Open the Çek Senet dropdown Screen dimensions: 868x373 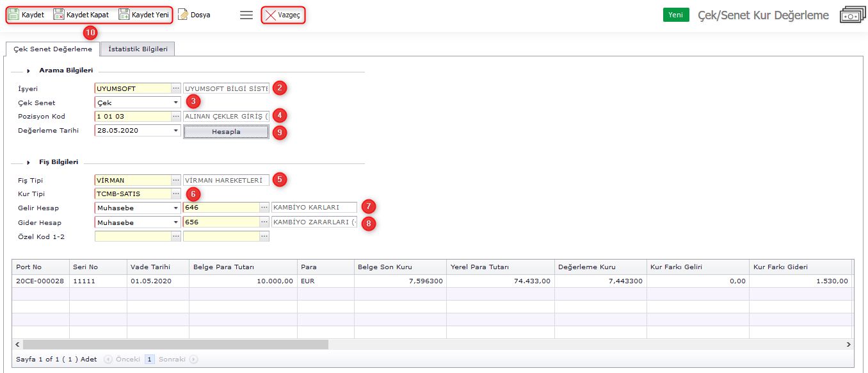(175, 103)
